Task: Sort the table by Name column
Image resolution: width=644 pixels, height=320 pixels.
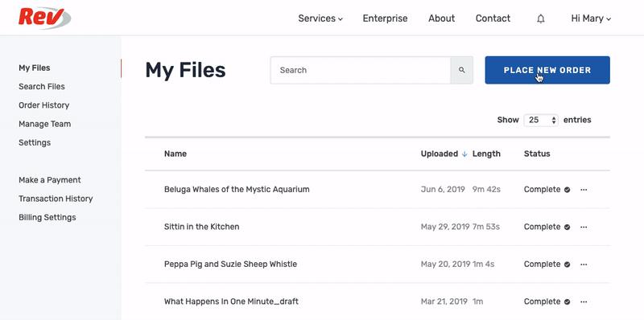Action: (175, 154)
